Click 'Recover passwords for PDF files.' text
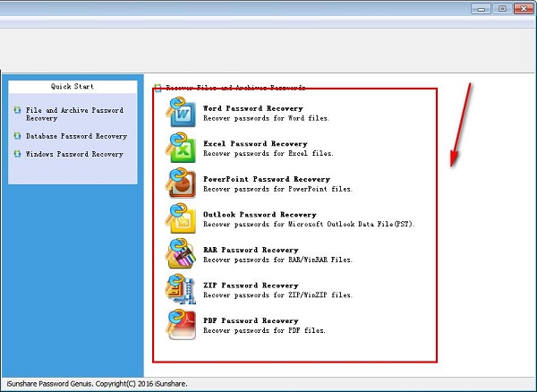The height and width of the screenshot is (392, 537). pos(264,331)
